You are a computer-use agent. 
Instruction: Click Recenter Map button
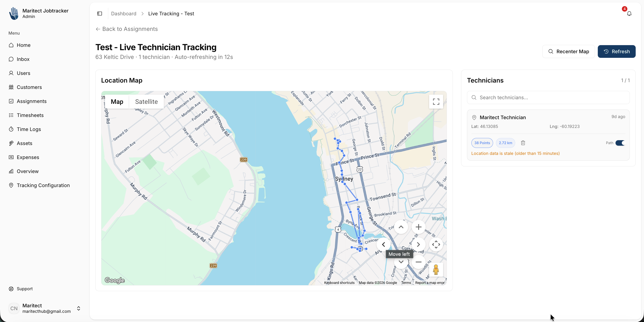coord(568,51)
